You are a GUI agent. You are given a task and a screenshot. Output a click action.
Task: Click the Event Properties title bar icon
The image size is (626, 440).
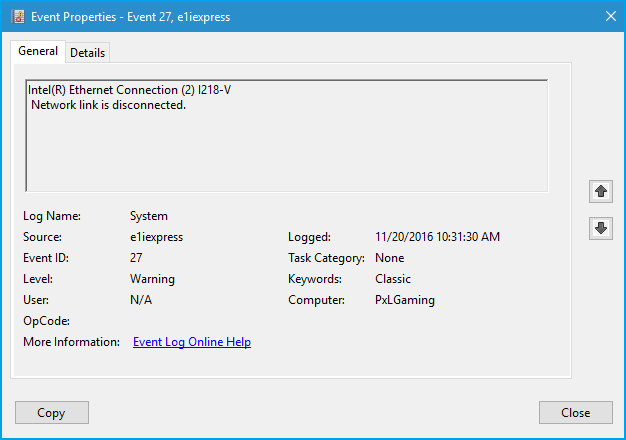[17, 15]
